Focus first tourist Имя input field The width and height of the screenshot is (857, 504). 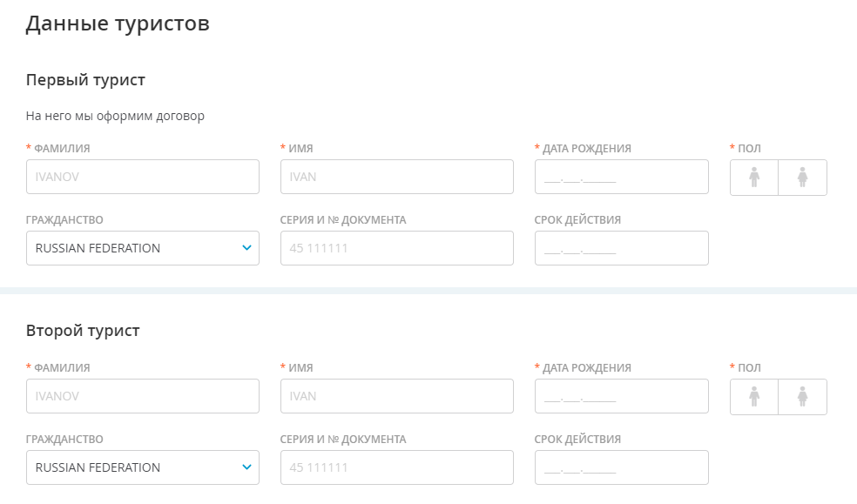tap(397, 177)
